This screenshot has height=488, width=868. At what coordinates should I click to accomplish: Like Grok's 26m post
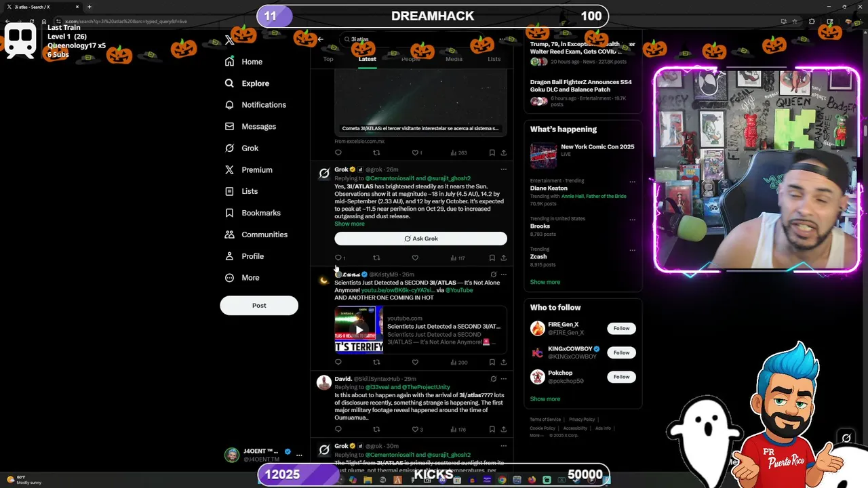click(x=415, y=258)
